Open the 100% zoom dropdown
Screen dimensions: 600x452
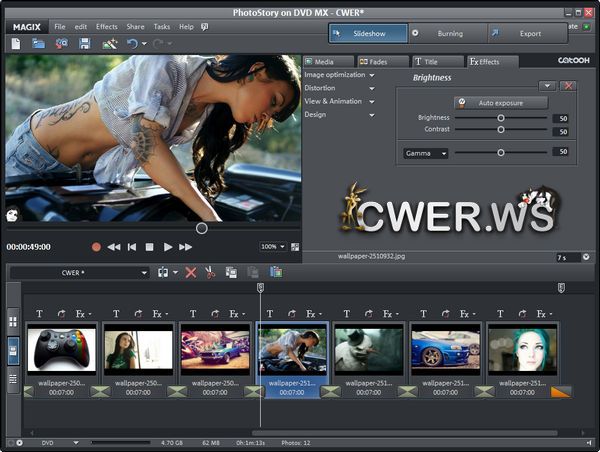pyautogui.click(x=272, y=246)
